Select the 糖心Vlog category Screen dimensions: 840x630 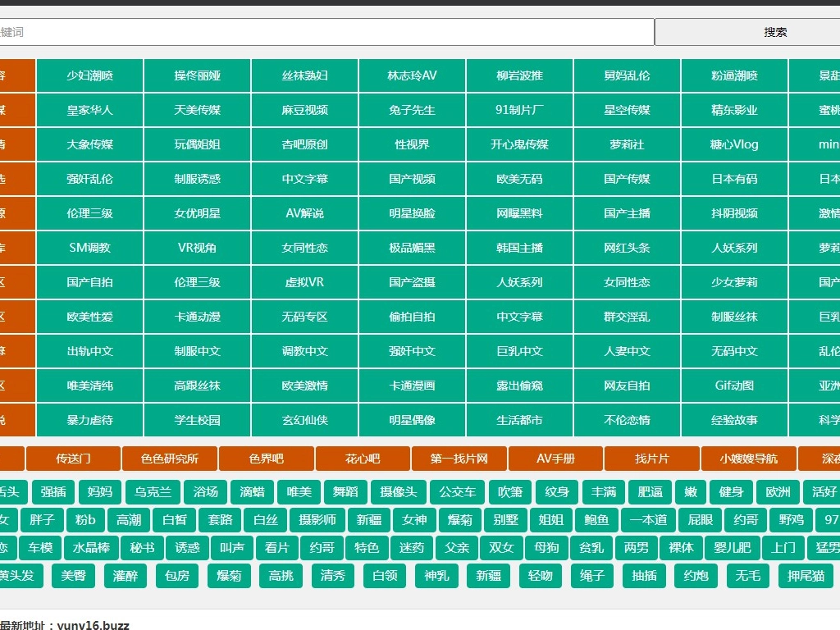[x=735, y=144]
